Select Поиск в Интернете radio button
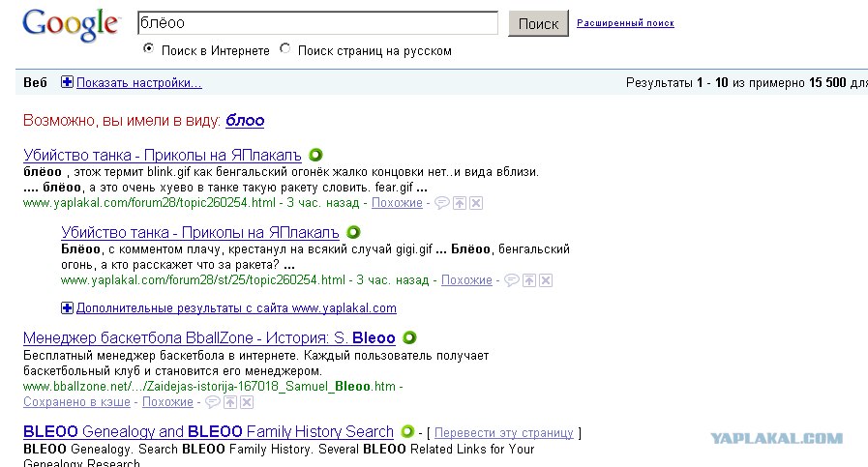 (x=148, y=48)
